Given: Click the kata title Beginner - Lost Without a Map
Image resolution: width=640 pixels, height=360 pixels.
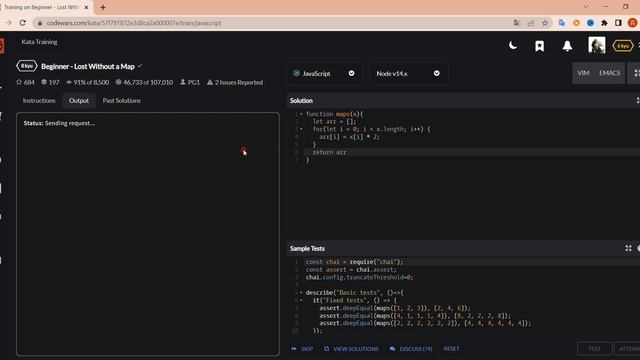Looking at the screenshot, I should click(x=88, y=66).
